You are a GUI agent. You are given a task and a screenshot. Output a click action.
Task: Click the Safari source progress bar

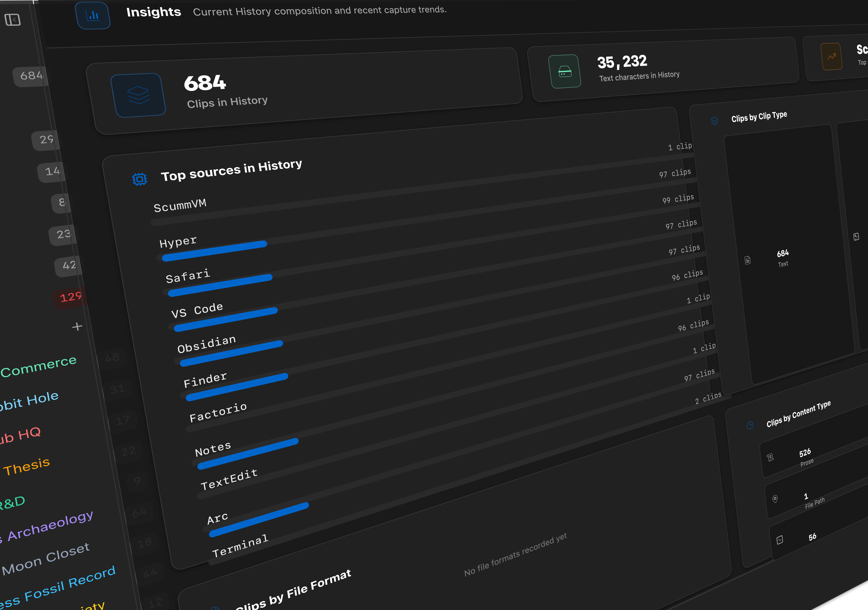pos(220,285)
